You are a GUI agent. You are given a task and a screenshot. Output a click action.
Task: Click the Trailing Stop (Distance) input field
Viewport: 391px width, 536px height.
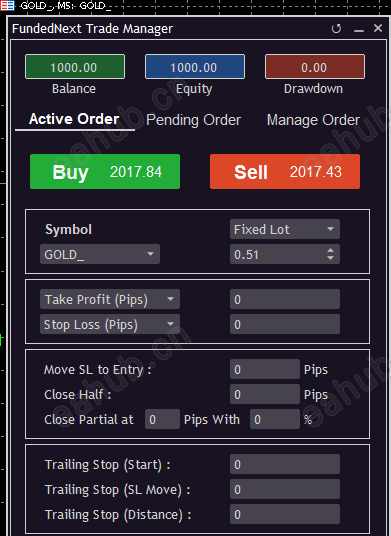[x=285, y=514]
